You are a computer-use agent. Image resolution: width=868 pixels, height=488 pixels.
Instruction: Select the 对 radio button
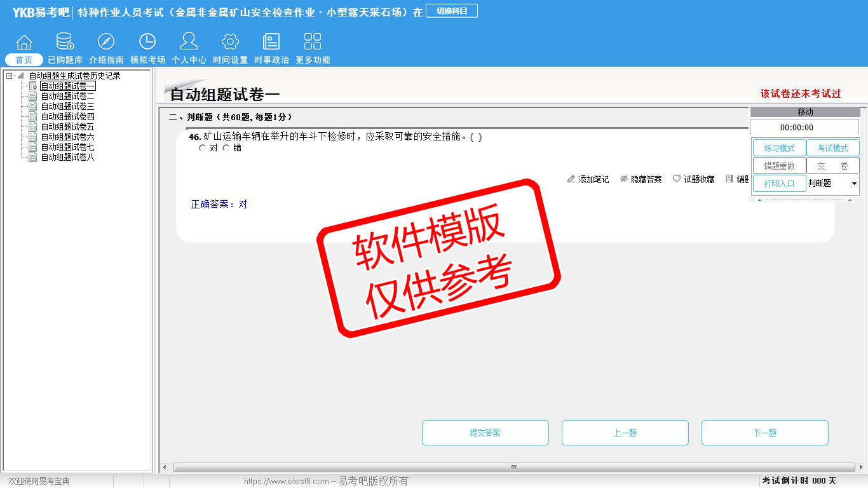[x=203, y=148]
